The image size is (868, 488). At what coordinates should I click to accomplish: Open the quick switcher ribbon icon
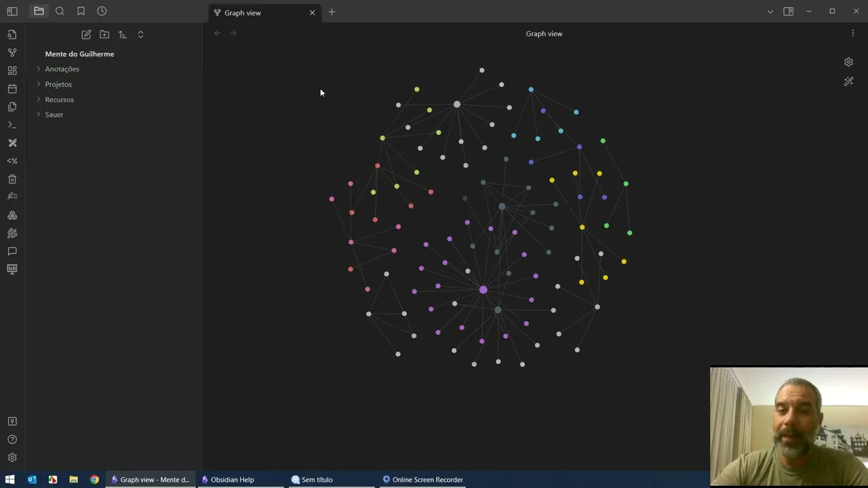click(12, 35)
